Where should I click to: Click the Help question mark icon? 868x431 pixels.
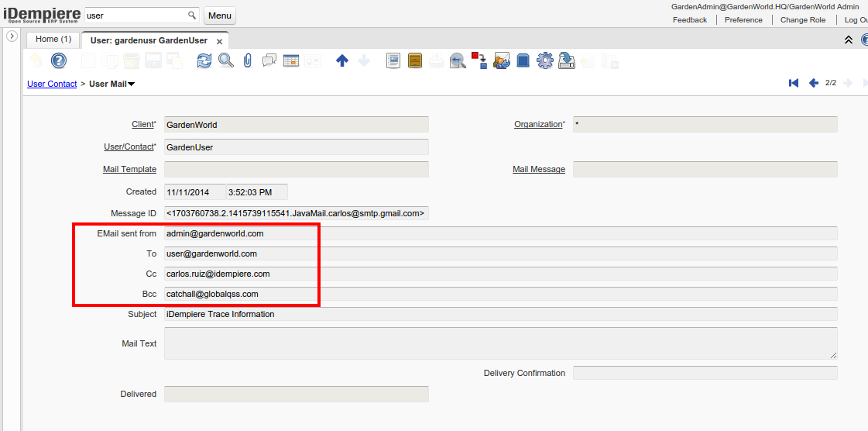coord(59,60)
